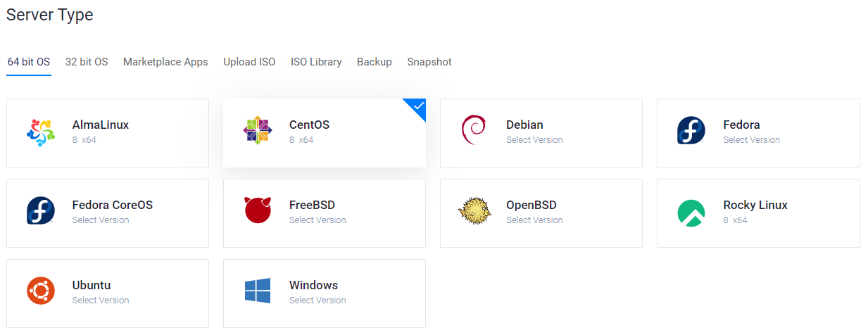Select the Rocky Linux name label
This screenshot has width=868, height=335.
(x=755, y=206)
